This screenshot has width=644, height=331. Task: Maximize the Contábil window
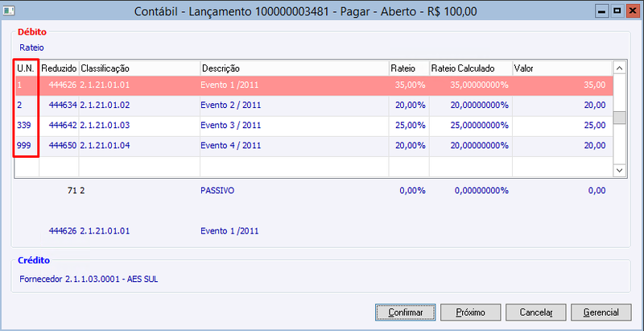[617, 11]
